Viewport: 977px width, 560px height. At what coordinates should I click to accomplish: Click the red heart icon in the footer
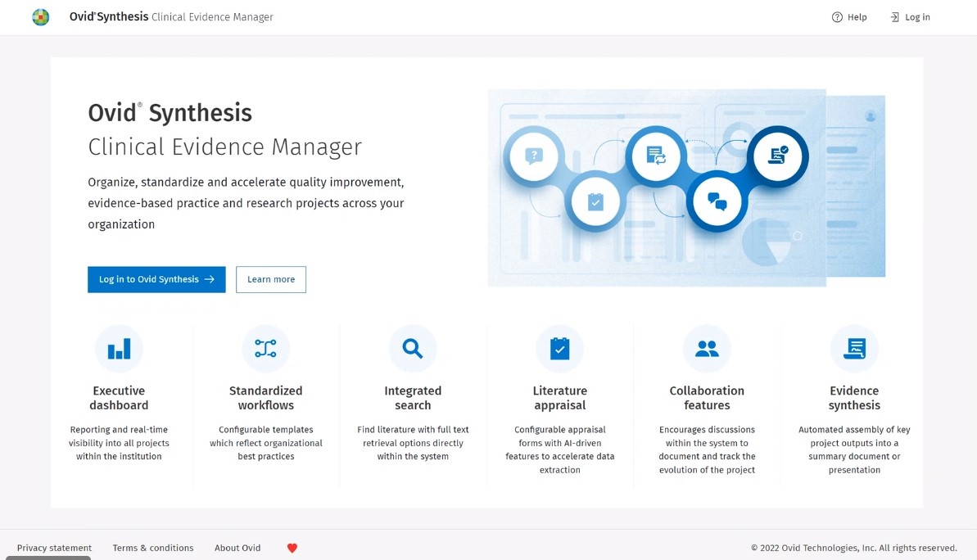click(292, 548)
